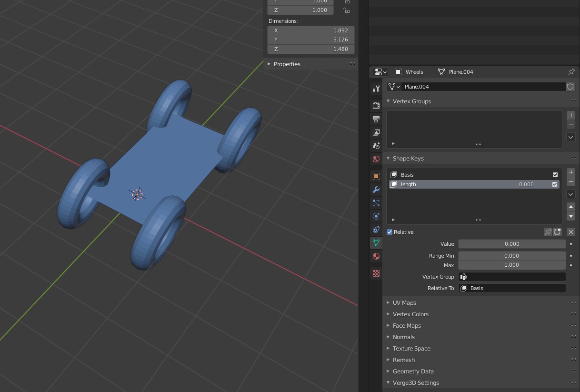Animate the Range Min property dot

click(571, 256)
